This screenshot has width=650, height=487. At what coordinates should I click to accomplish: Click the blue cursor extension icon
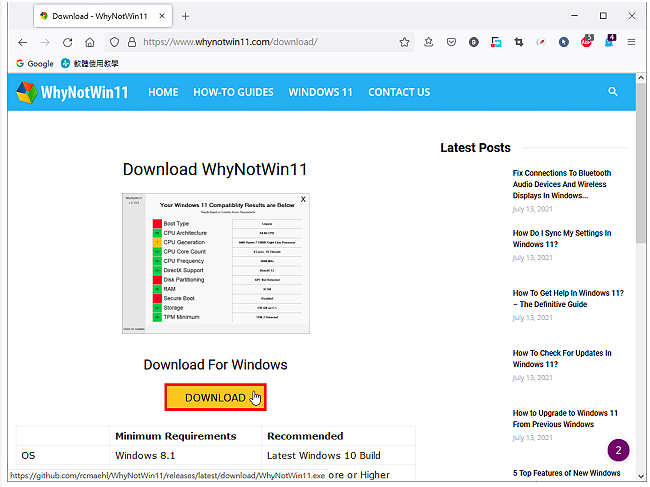pyautogui.click(x=564, y=42)
